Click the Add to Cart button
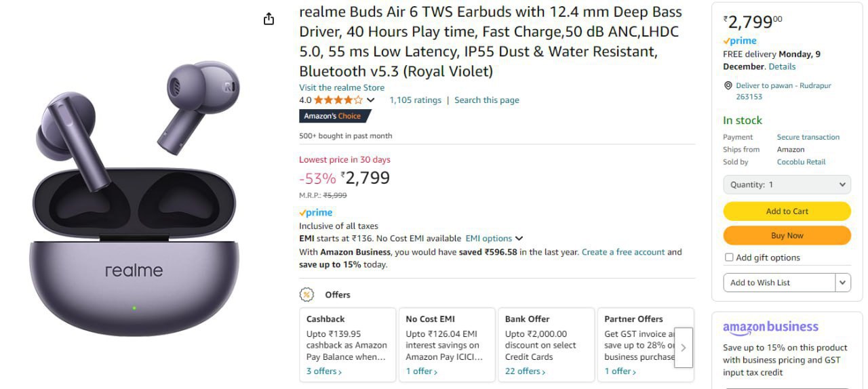868x389 pixels. pyautogui.click(x=787, y=211)
